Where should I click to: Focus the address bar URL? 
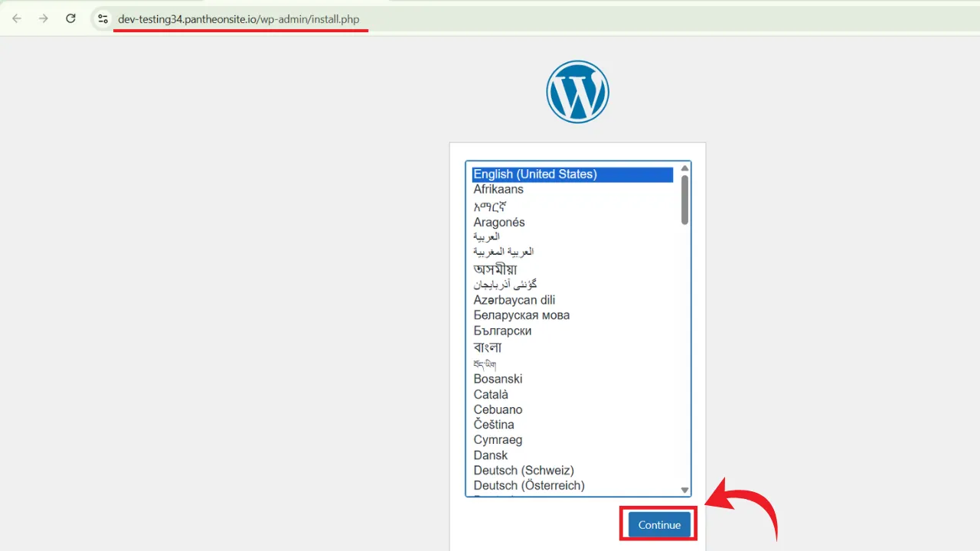tap(239, 19)
